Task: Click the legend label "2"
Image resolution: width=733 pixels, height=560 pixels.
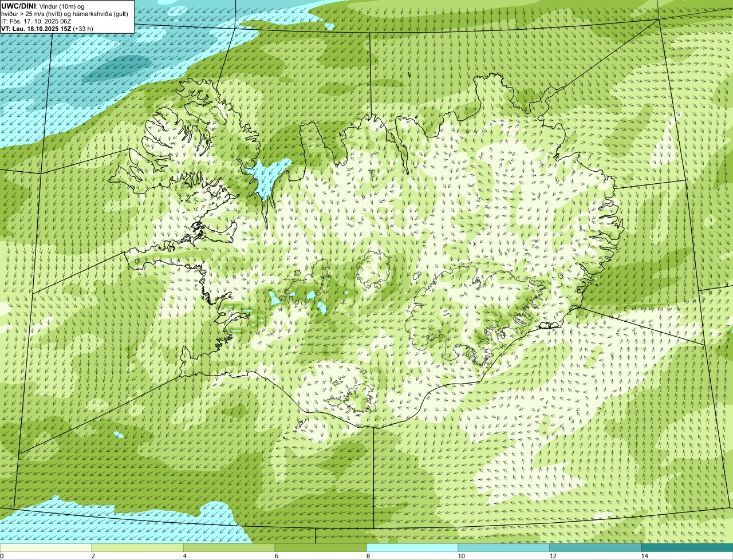Action: tap(93, 556)
